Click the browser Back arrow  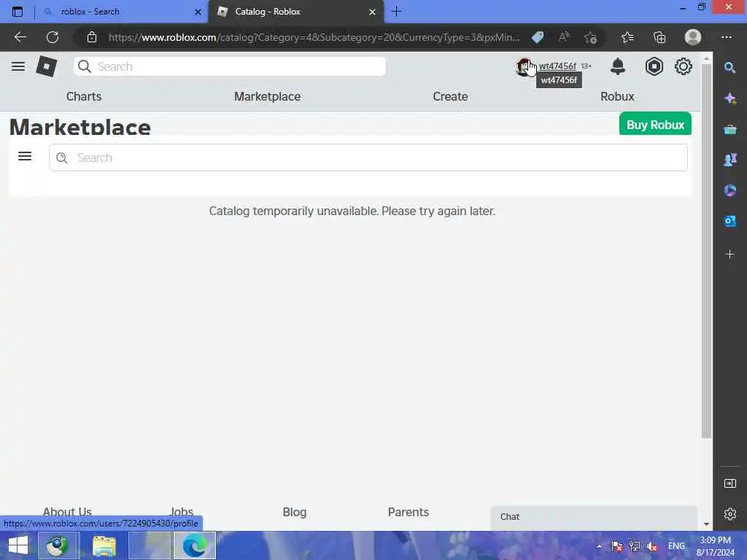click(x=20, y=37)
